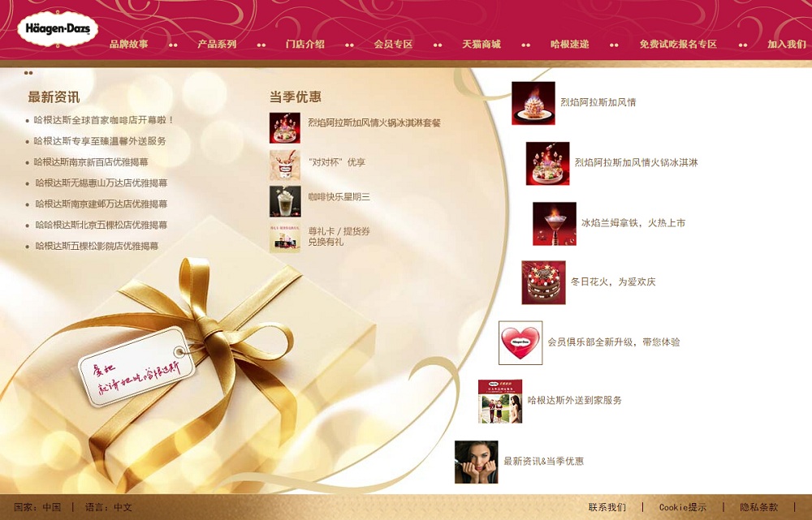Select 语言：中文 in footer

(x=109, y=507)
